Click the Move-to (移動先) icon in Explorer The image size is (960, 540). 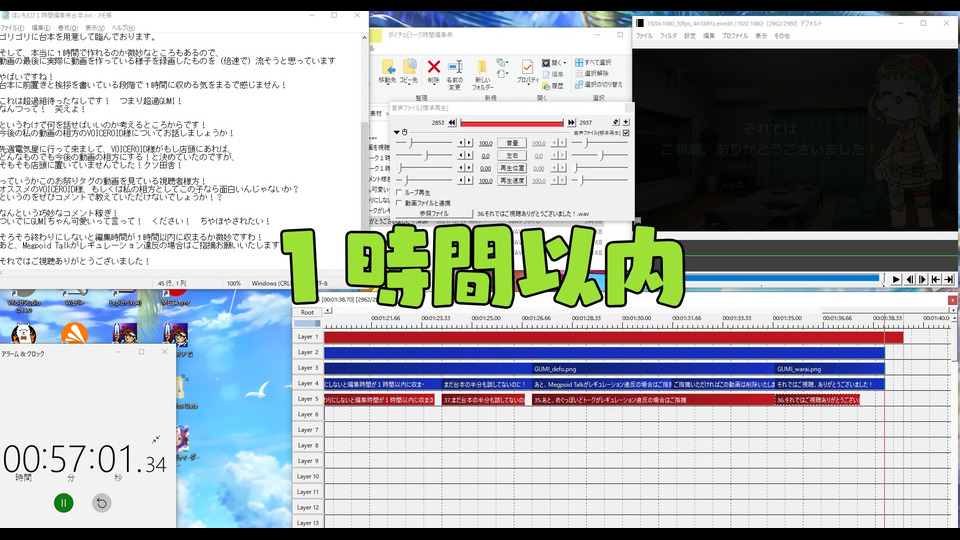[387, 72]
